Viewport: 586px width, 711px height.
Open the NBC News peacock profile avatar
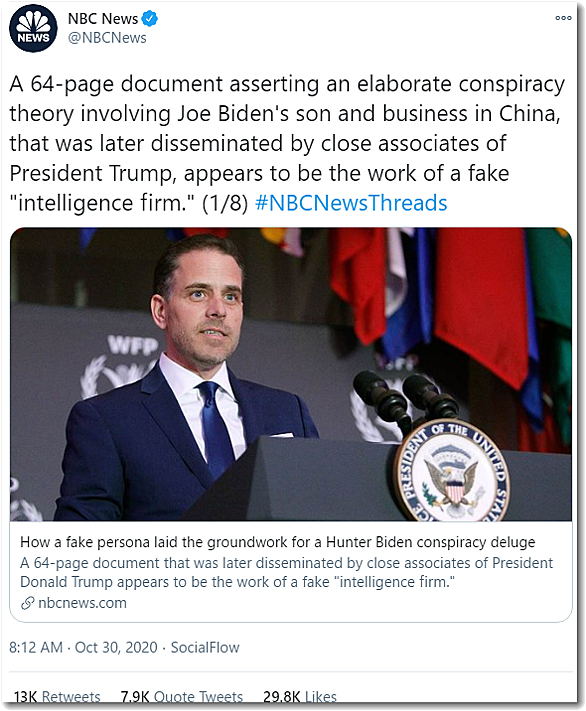coord(33,29)
